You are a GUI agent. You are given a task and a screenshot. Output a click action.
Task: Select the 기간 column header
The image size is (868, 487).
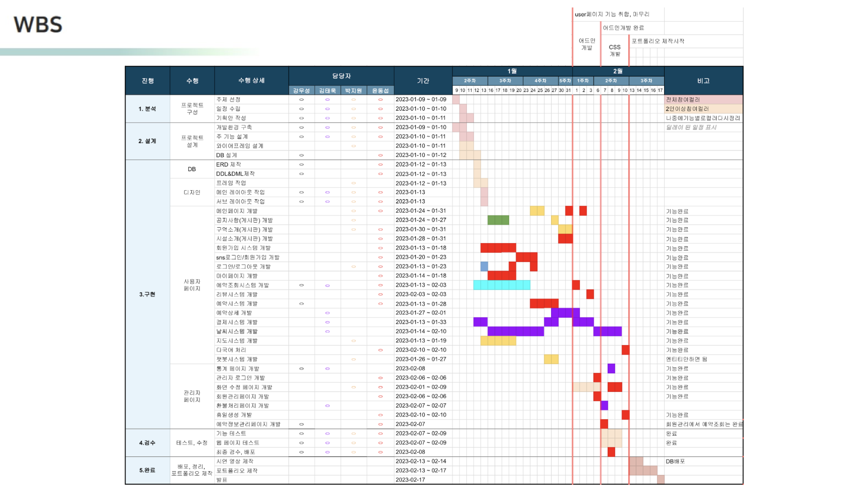point(423,81)
